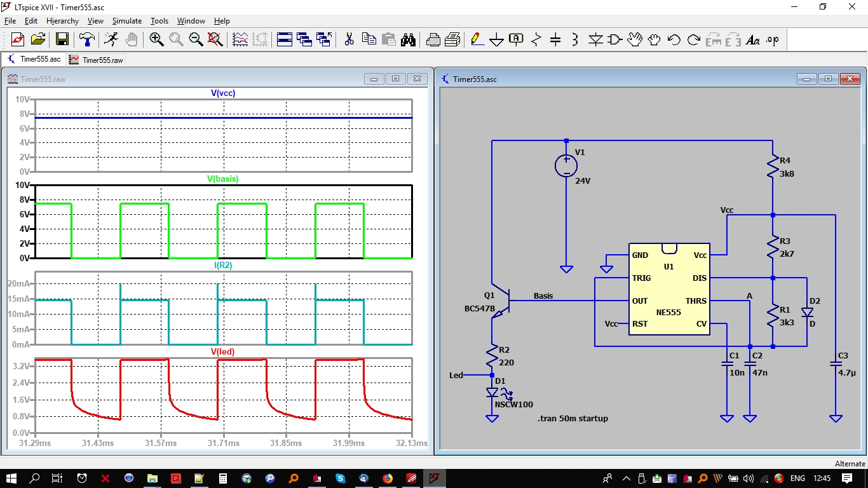Image resolution: width=868 pixels, height=488 pixels.
Task: Open the Edit menu
Action: pos(31,21)
